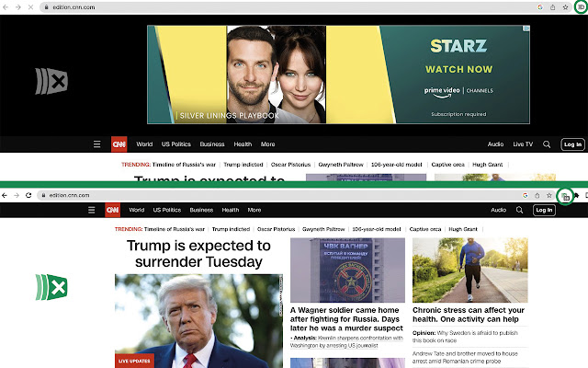The image size is (588, 368).
Task: Click the LIVE UPDATES badge on Trump photo
Action: [134, 361]
